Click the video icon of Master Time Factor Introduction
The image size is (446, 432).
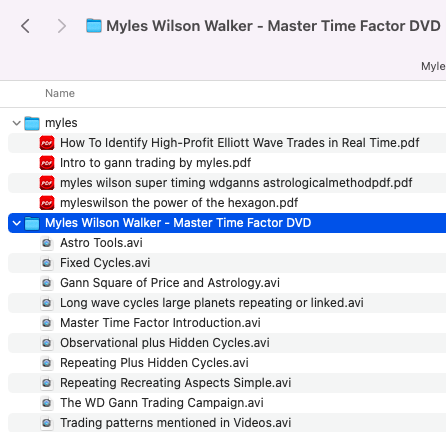pos(47,323)
